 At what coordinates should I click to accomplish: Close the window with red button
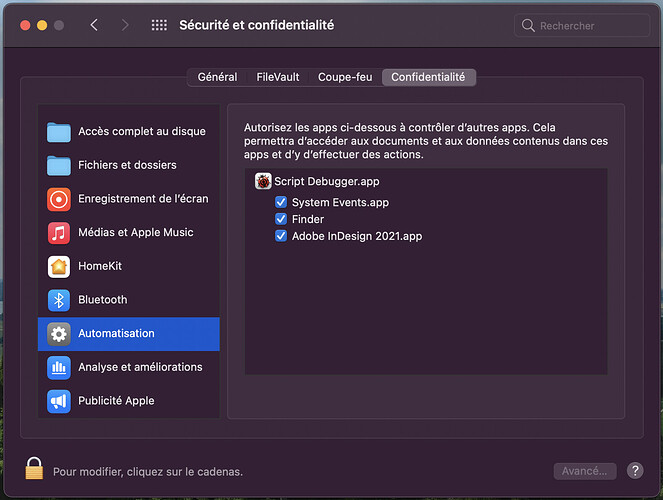[25, 25]
